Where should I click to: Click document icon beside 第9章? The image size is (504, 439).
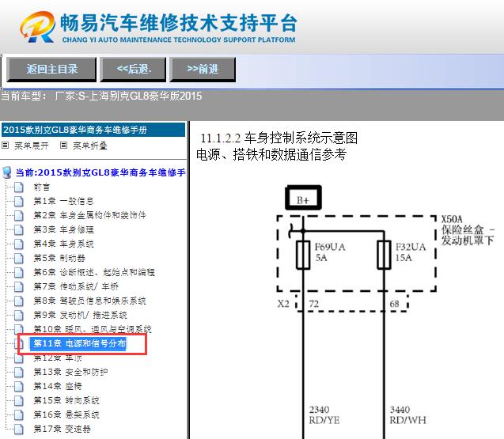coord(19,315)
